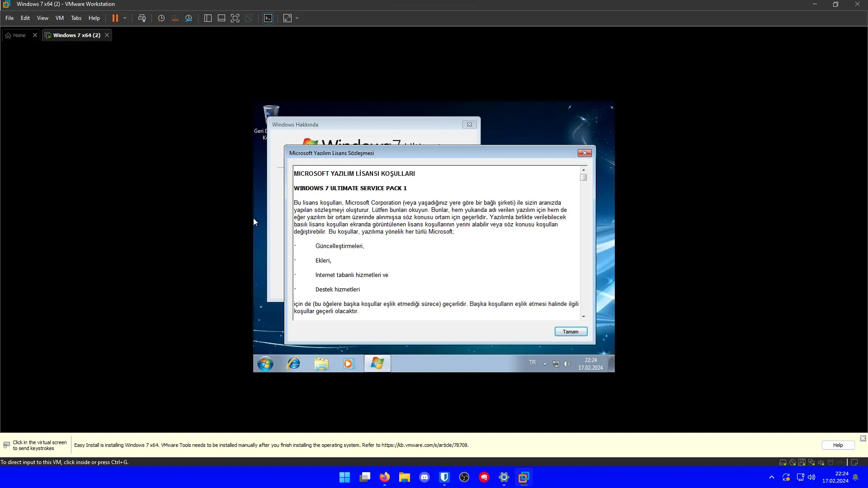Image resolution: width=868 pixels, height=488 pixels.
Task: Take a snapshot of this virtual machine
Action: tap(161, 18)
